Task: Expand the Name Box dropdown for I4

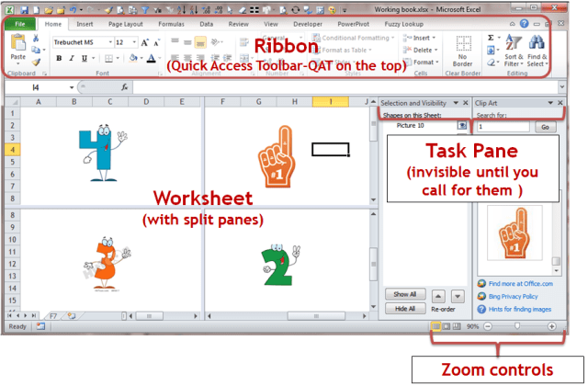Action: pyautogui.click(x=72, y=87)
